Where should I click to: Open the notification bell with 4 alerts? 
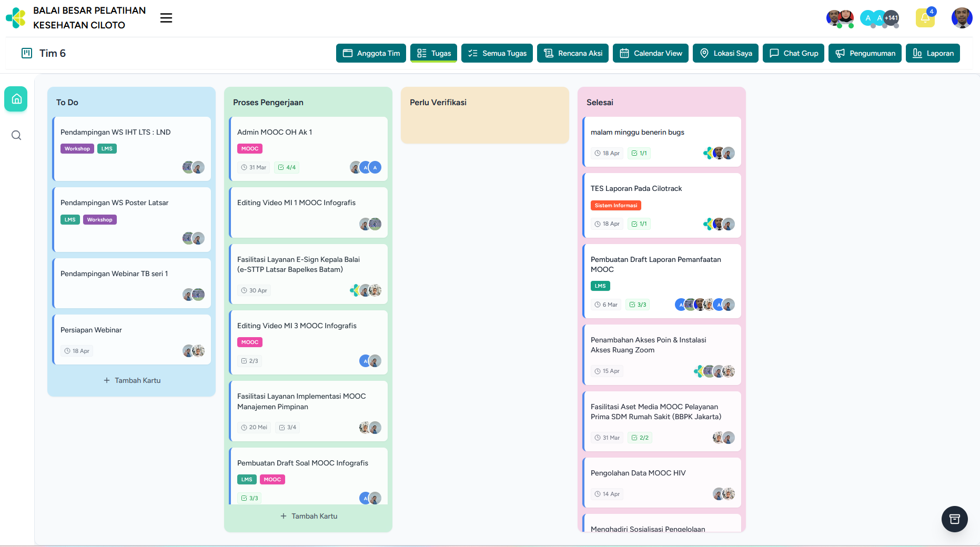coord(925,17)
